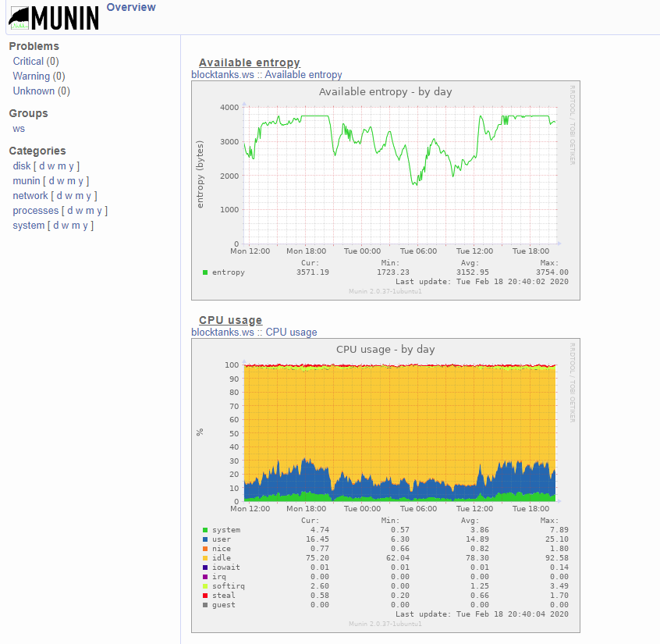
Task: Open the system category
Action: [x=29, y=226]
